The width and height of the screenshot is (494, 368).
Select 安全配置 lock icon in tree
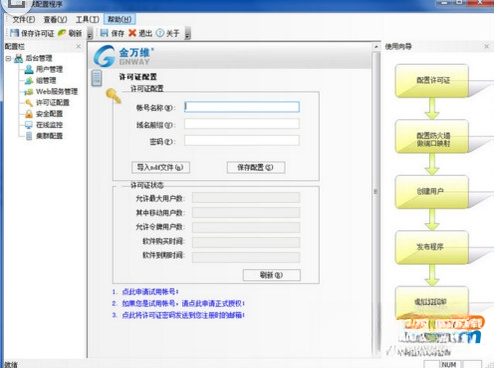tap(29, 114)
